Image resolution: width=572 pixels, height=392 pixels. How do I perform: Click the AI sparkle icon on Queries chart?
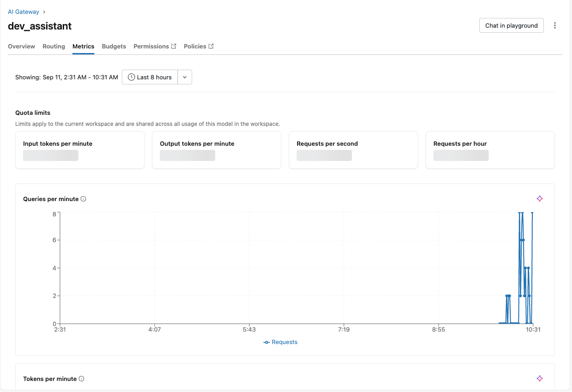(x=540, y=199)
